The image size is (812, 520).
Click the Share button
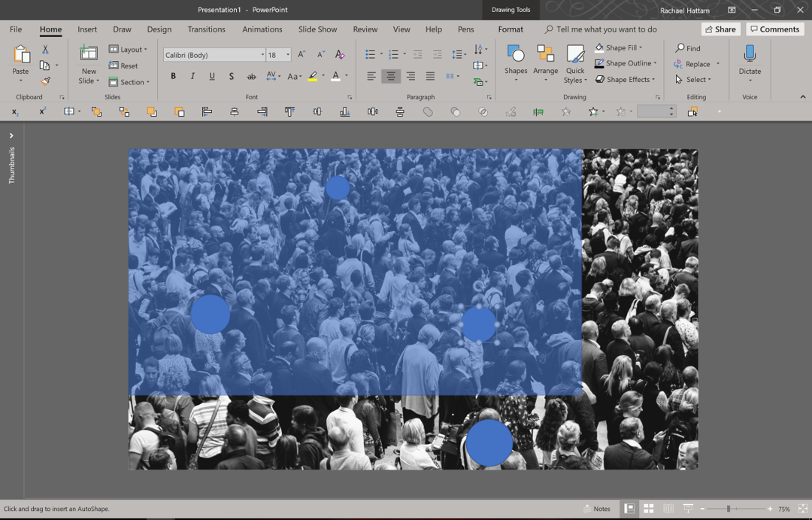pos(720,29)
